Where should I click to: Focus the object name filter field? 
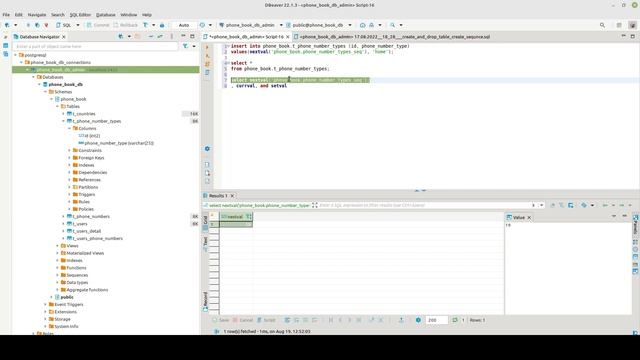pyautogui.click(x=95, y=47)
